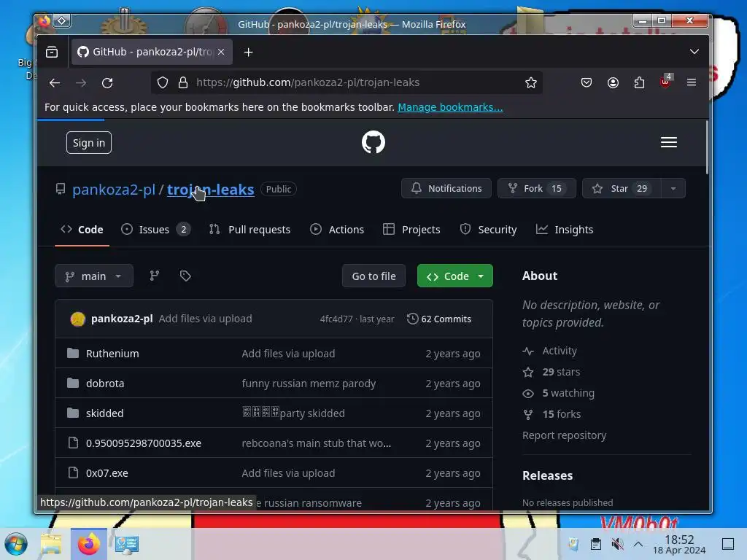Open Projects tab
The width and height of the screenshot is (747, 560).
(x=411, y=230)
